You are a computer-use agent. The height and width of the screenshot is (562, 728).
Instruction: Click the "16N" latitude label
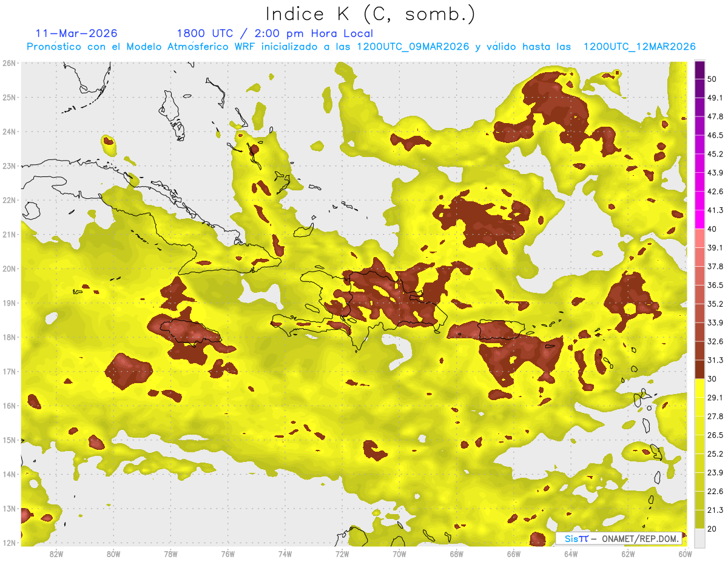10,406
